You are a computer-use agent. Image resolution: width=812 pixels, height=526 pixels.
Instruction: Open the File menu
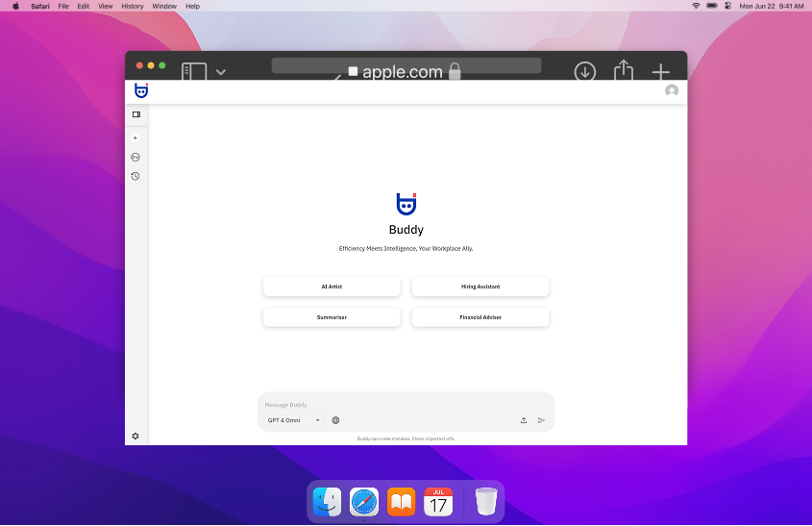63,6
